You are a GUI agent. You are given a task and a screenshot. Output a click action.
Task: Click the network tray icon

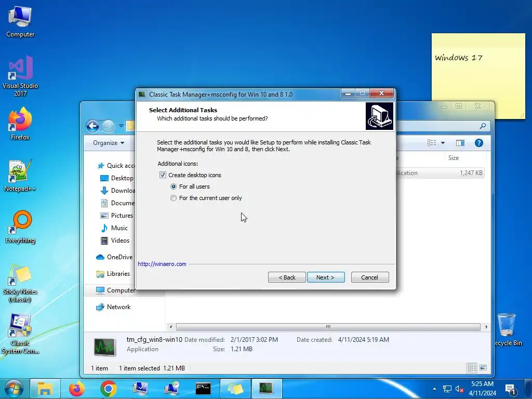pos(447,389)
